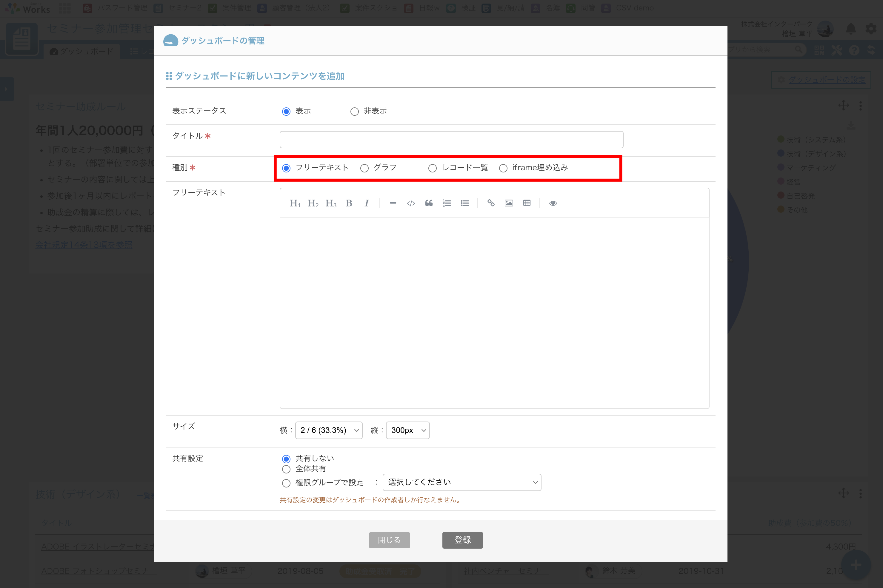Select 全体共有 sharing option

[286, 469]
